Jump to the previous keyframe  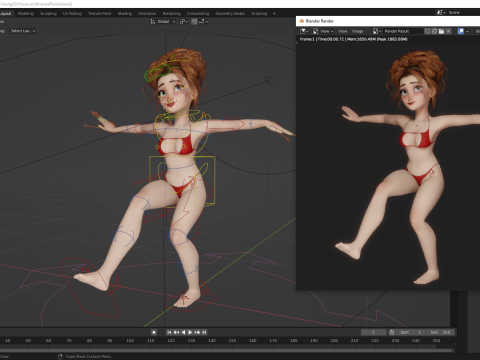click(x=176, y=332)
